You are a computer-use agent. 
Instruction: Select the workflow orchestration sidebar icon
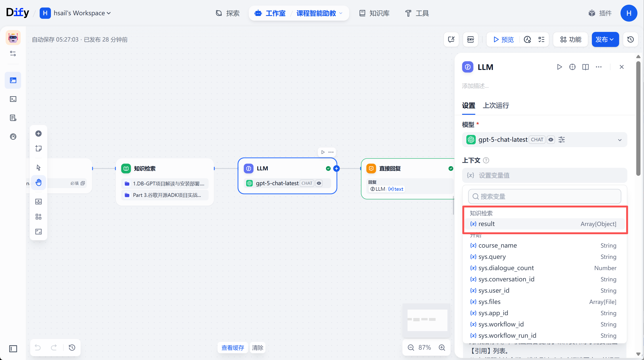13,80
